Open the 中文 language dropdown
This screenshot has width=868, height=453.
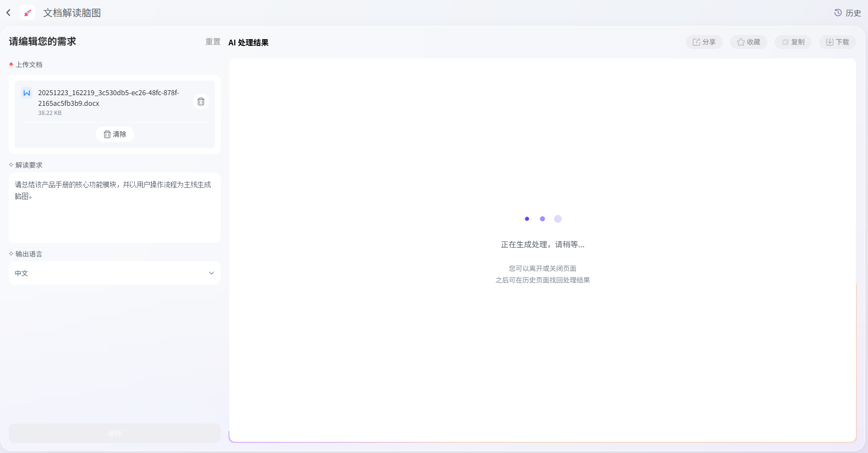click(x=114, y=273)
